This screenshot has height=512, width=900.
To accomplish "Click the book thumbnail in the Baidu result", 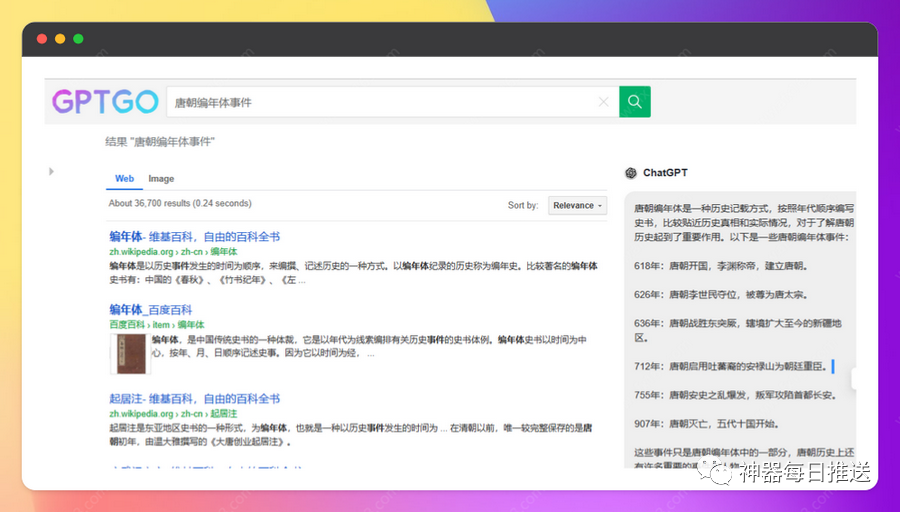I will click(131, 354).
